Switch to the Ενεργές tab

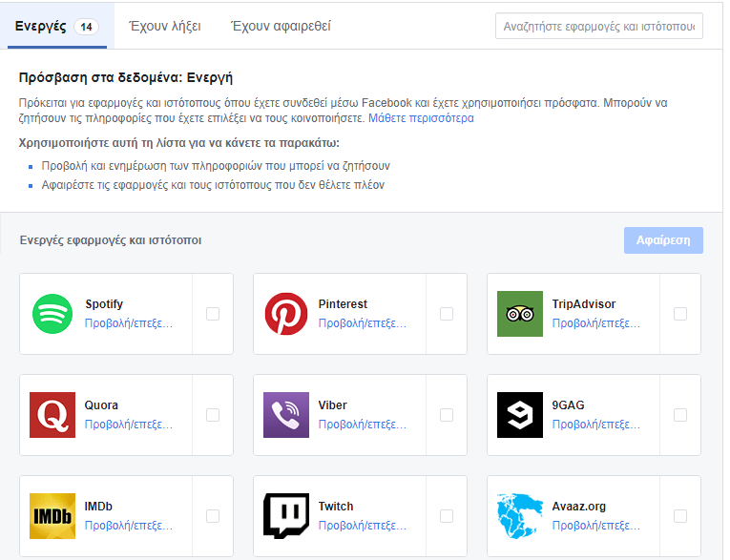57,26
